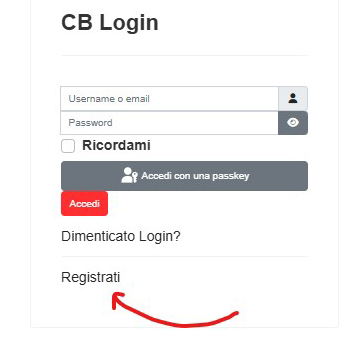Show password using the eye icon
This screenshot has height=360, width=360.
pyautogui.click(x=293, y=123)
